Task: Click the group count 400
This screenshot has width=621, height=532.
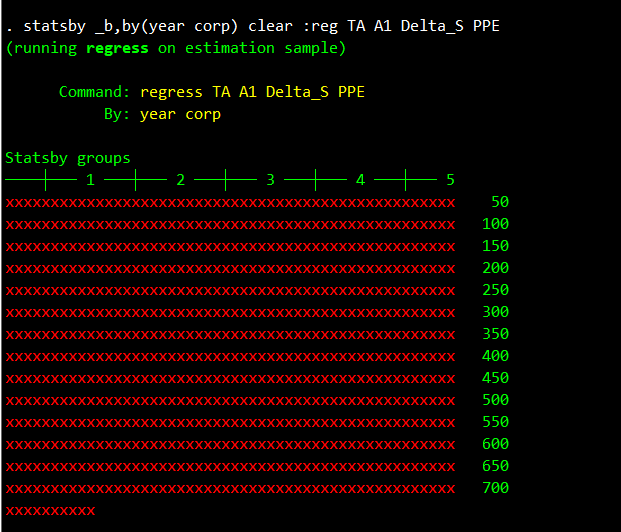Action: [495, 356]
